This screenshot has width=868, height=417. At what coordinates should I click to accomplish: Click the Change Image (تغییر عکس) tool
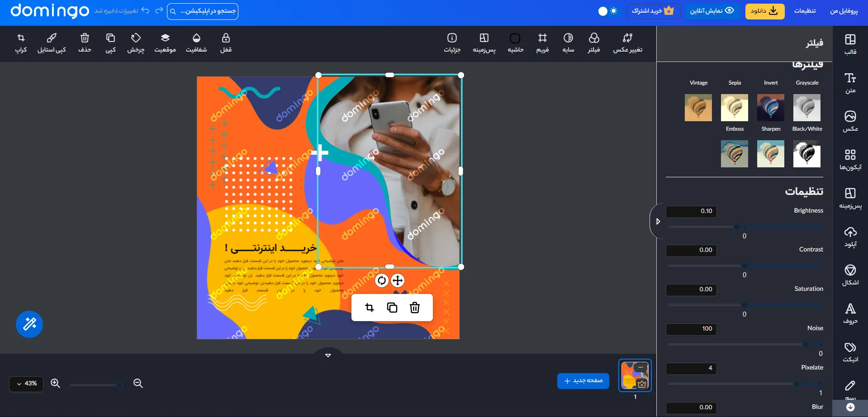pyautogui.click(x=627, y=43)
